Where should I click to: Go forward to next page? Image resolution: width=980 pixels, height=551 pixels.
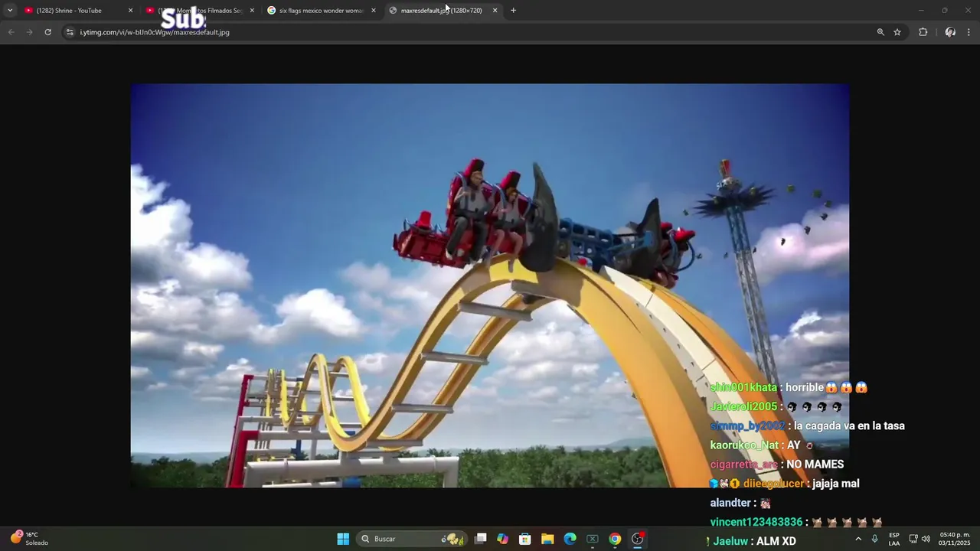tap(29, 32)
